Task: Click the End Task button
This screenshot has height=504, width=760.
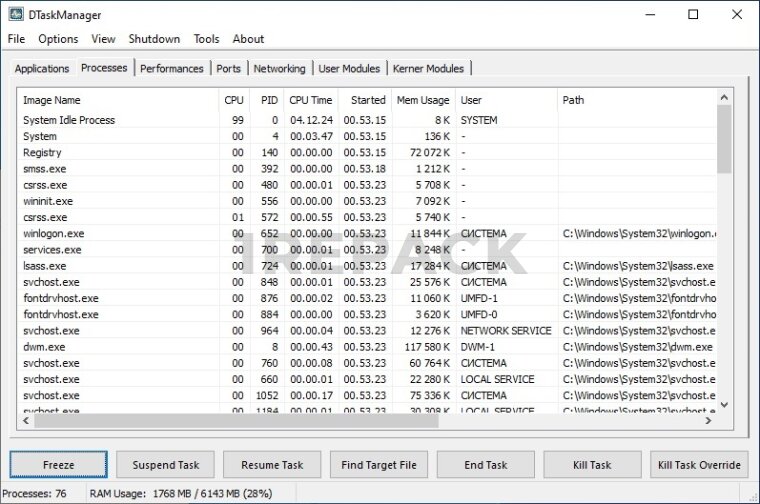Action: coord(486,465)
